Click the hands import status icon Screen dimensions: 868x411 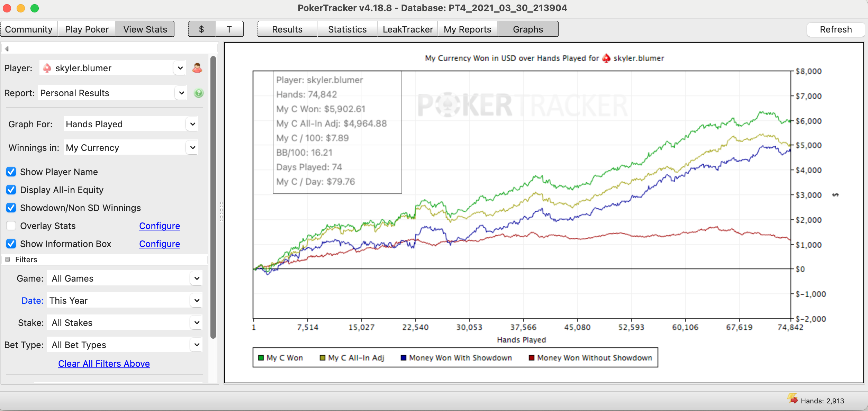(x=792, y=399)
